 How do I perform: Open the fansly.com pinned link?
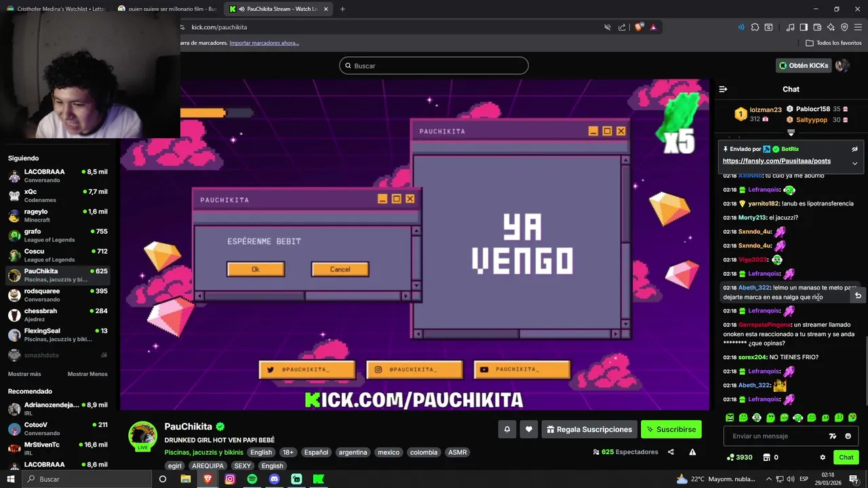[x=776, y=161]
